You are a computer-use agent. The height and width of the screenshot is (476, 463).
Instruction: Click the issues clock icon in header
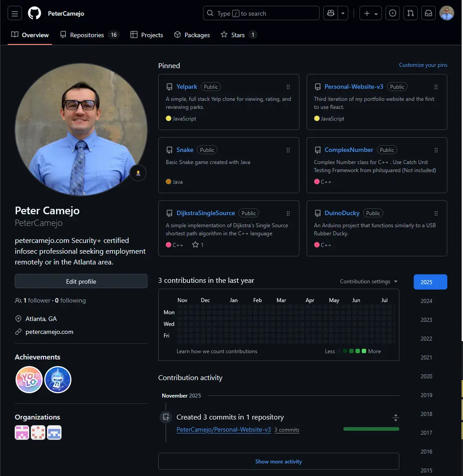392,13
